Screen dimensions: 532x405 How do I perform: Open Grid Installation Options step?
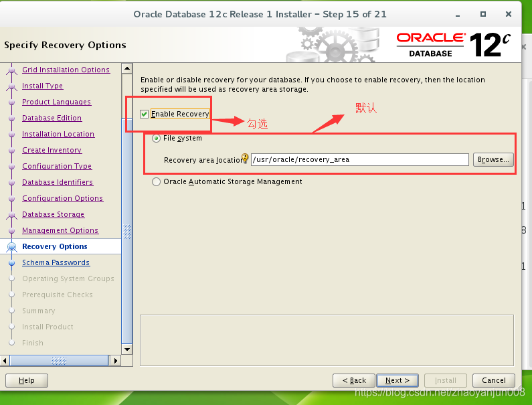[x=66, y=70]
